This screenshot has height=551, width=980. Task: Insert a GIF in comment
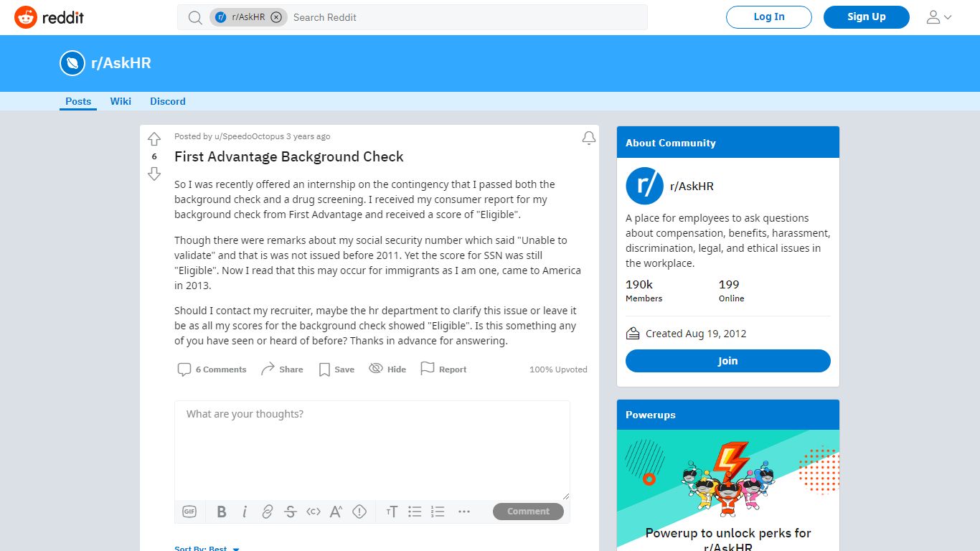pyautogui.click(x=189, y=512)
